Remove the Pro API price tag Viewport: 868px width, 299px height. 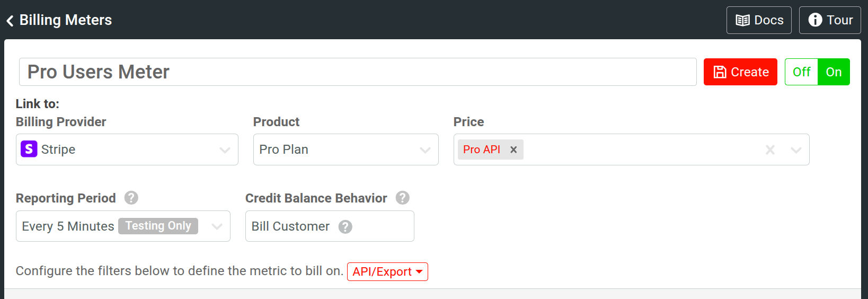point(513,149)
